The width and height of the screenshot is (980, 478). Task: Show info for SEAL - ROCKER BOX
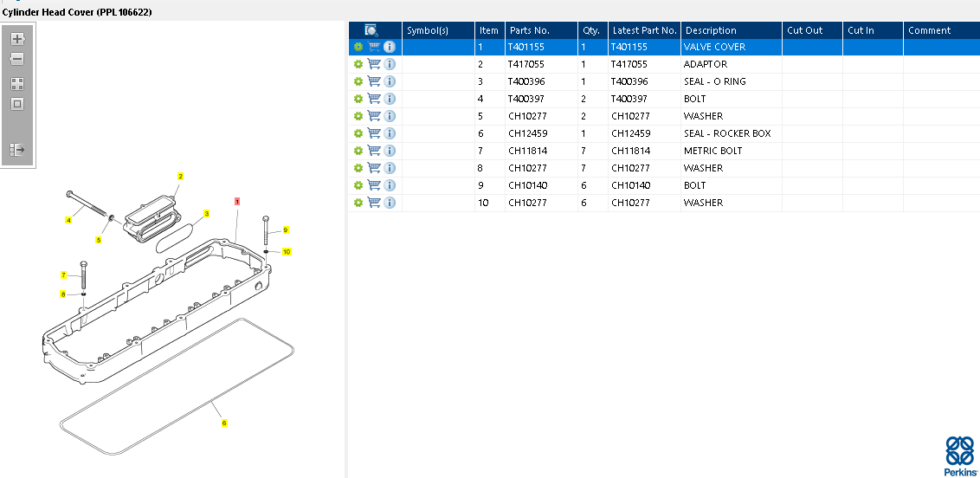[390, 133]
